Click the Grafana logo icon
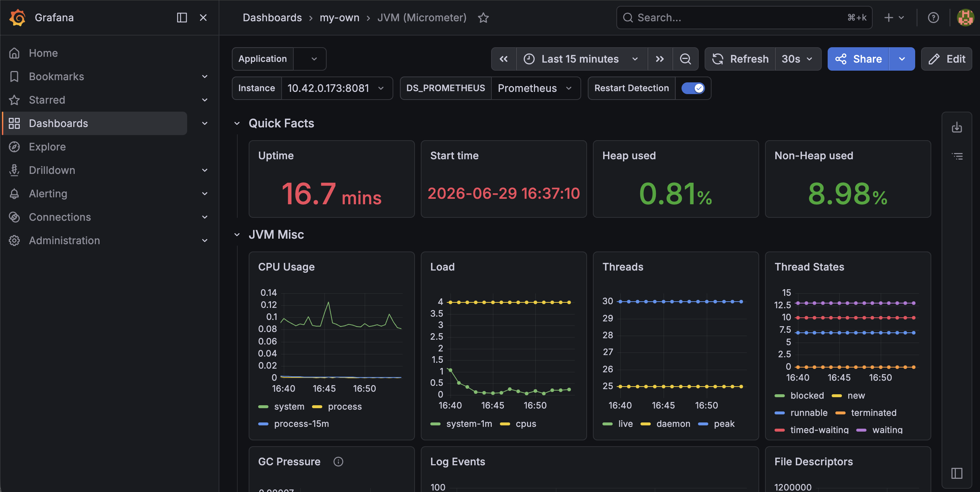Viewport: 980px width, 492px height. [18, 18]
